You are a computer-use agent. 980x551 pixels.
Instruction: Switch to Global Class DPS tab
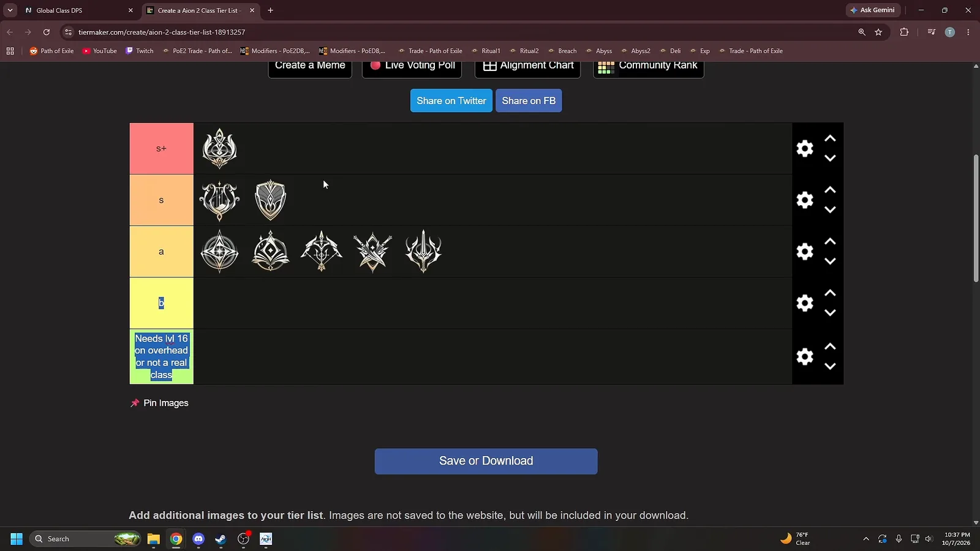click(x=78, y=10)
